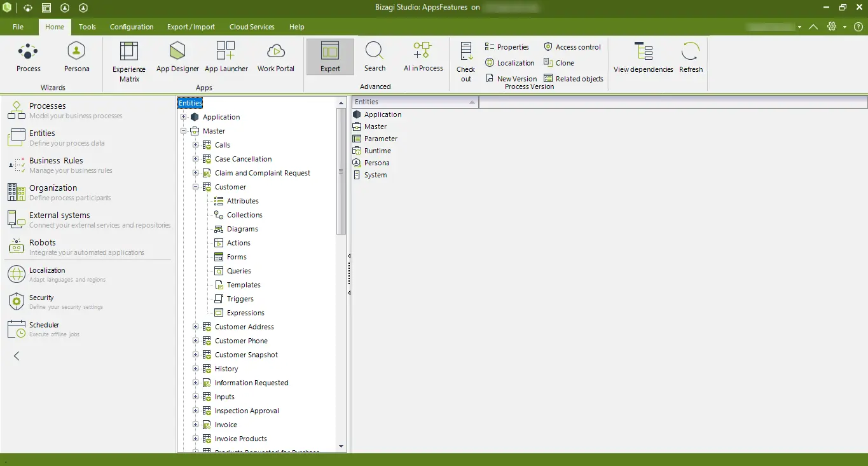The image size is (868, 466).
Task: Toggle the Expert view
Action: point(330,57)
